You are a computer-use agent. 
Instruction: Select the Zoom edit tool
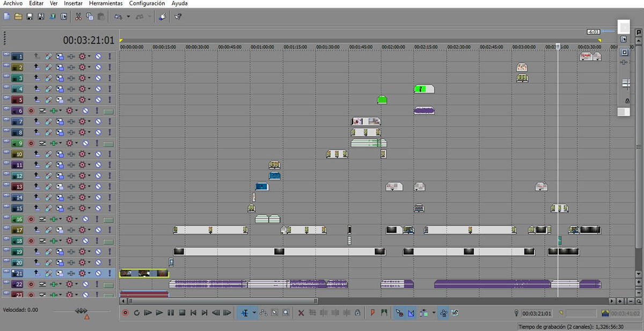coord(286,313)
